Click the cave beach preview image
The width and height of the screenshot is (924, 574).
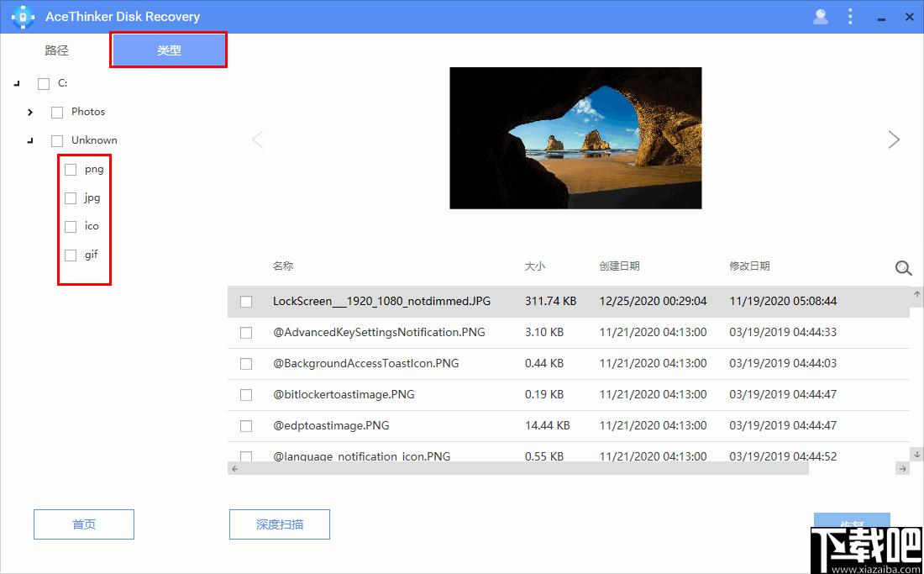point(575,139)
